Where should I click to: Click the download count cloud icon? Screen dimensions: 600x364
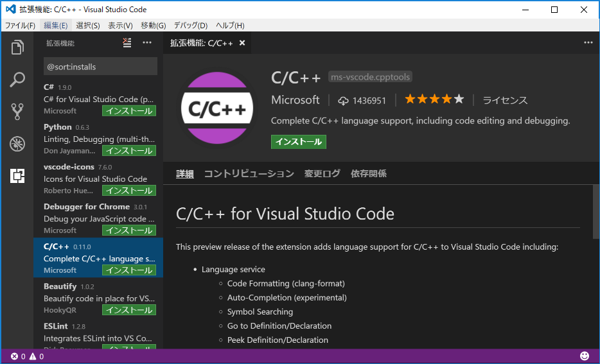click(343, 101)
